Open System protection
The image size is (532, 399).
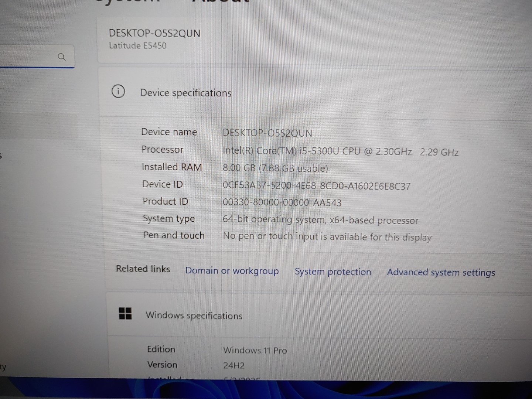click(332, 272)
